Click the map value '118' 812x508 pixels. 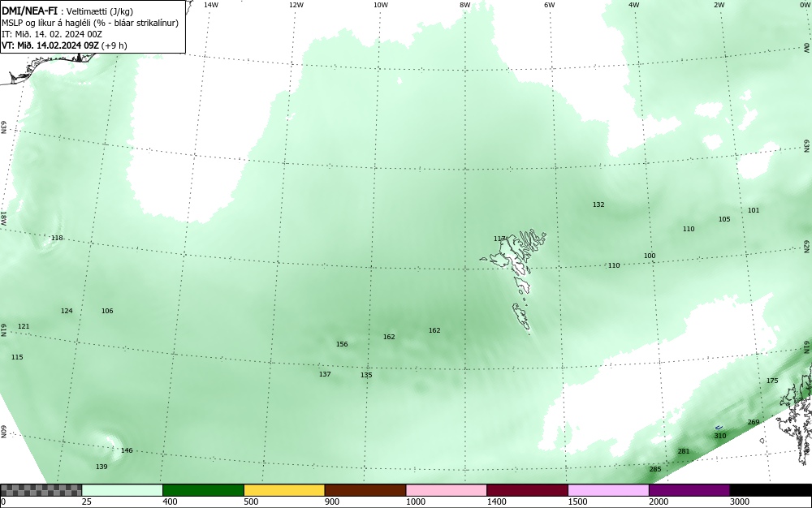[57, 238]
